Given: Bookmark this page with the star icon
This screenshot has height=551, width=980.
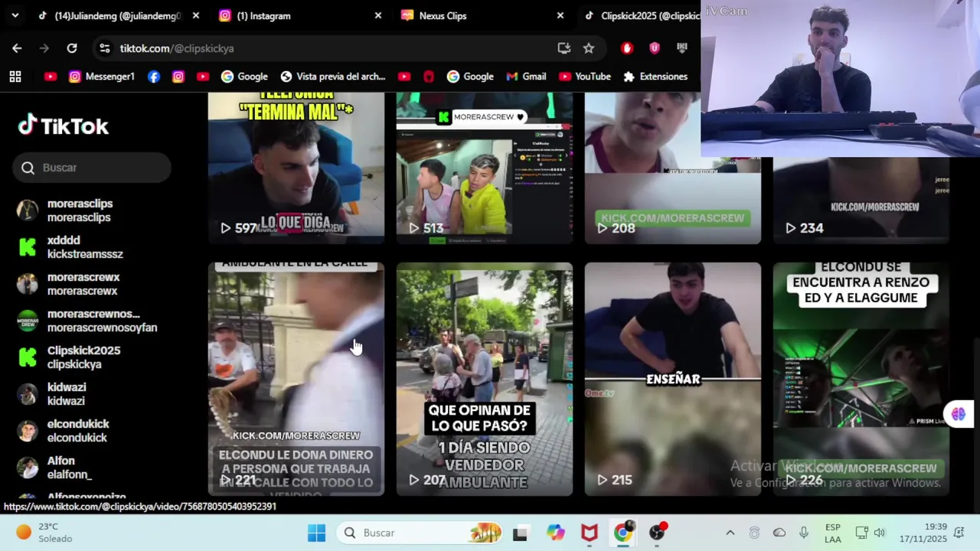Looking at the screenshot, I should pyautogui.click(x=589, y=48).
